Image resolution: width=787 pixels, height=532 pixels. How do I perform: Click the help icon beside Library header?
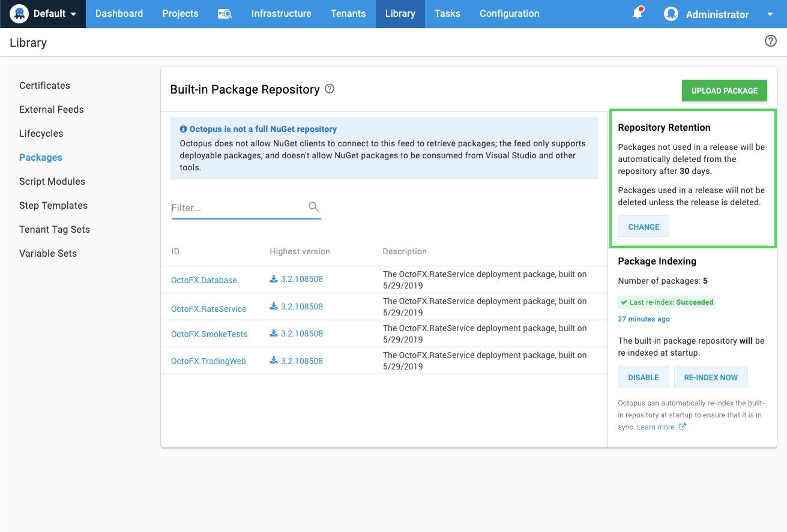pyautogui.click(x=770, y=41)
